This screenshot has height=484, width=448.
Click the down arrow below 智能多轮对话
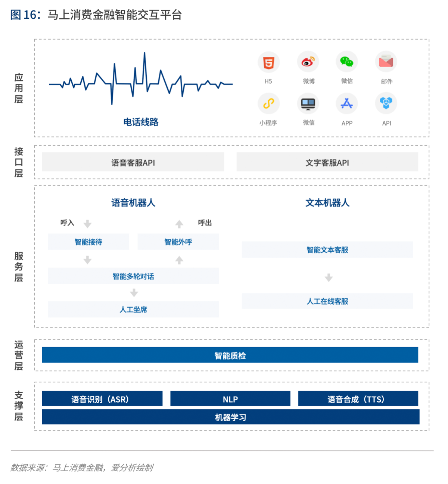tap(134, 292)
